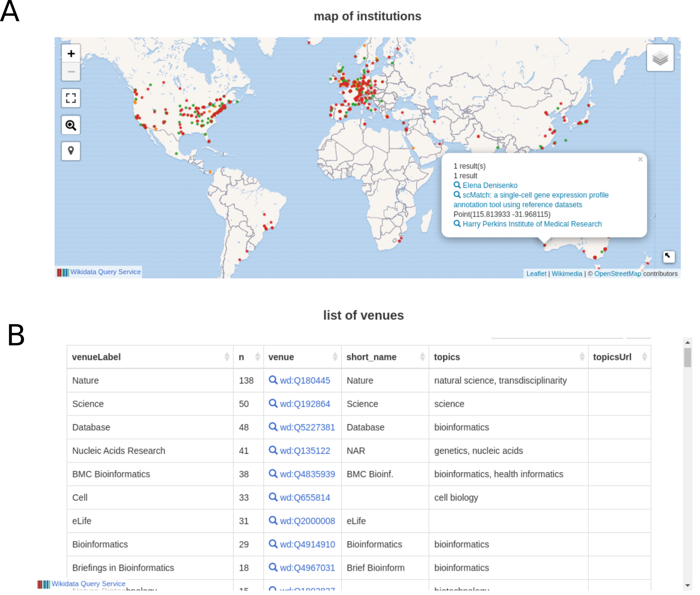Open the map layers control
The height and width of the screenshot is (595, 700).
[x=660, y=58]
